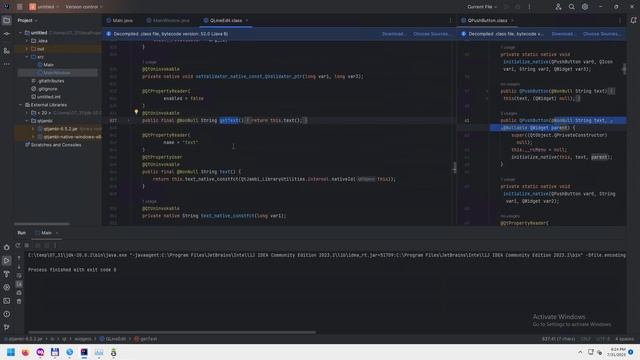Click QLineEdit breadcrumb in navigation bar
The width and height of the screenshot is (640, 360).
[x=113, y=339]
